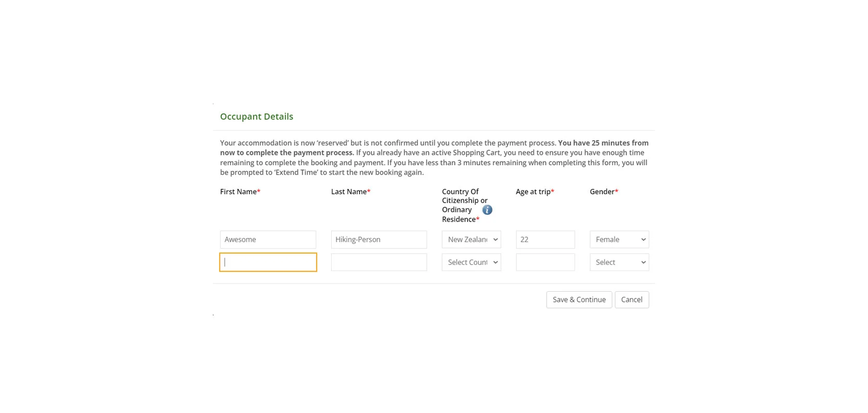Focus the age field containing 22
The image size is (868, 413).
click(x=545, y=240)
